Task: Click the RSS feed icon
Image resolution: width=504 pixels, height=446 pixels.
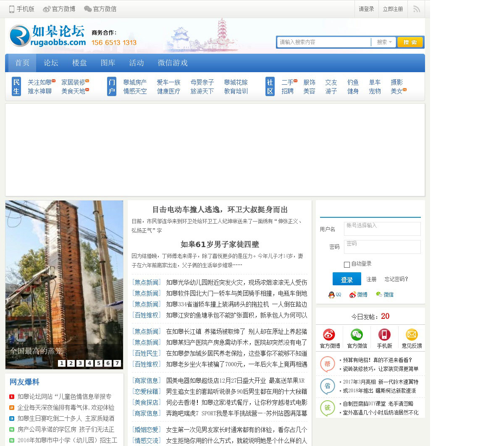Action: point(416,9)
